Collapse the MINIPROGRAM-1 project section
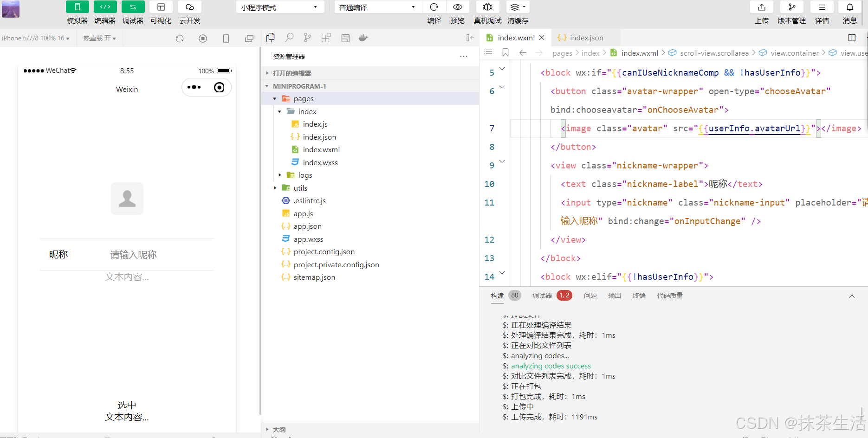Screen dimensions: 868x438 (370, 86)
